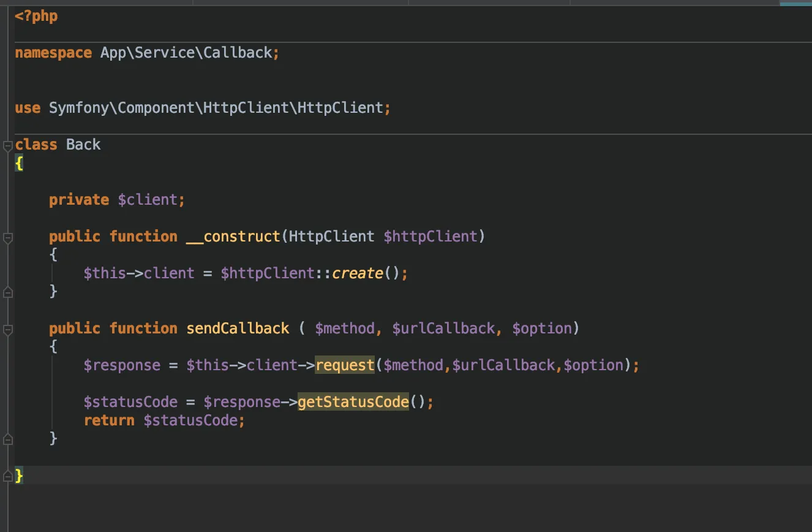Click the class keyword
812x532 pixels.
36,145
